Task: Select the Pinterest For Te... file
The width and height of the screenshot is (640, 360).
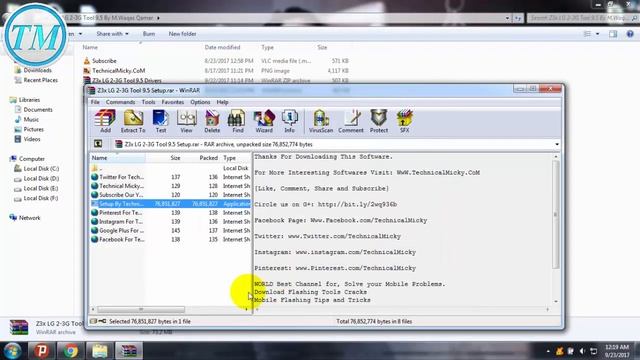Action: tap(170, 213)
